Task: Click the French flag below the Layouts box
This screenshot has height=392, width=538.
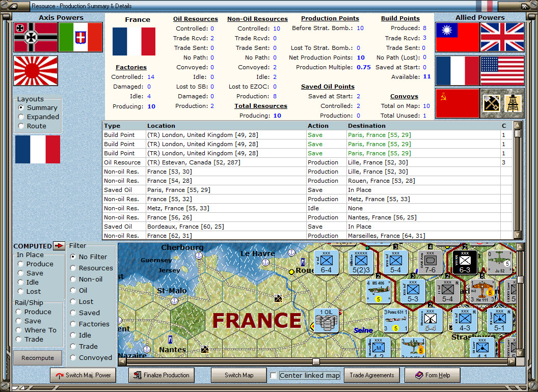Action: pyautogui.click(x=37, y=150)
